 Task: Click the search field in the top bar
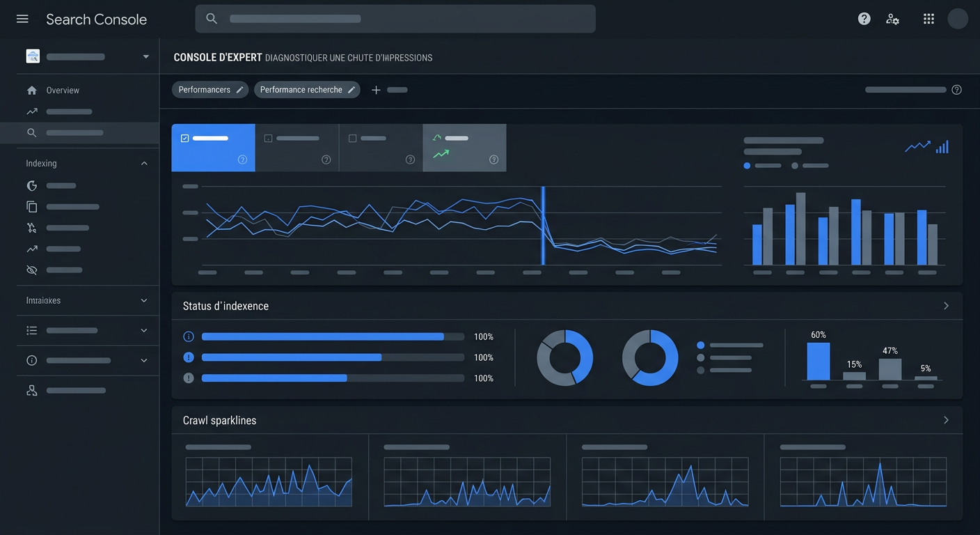click(x=395, y=19)
